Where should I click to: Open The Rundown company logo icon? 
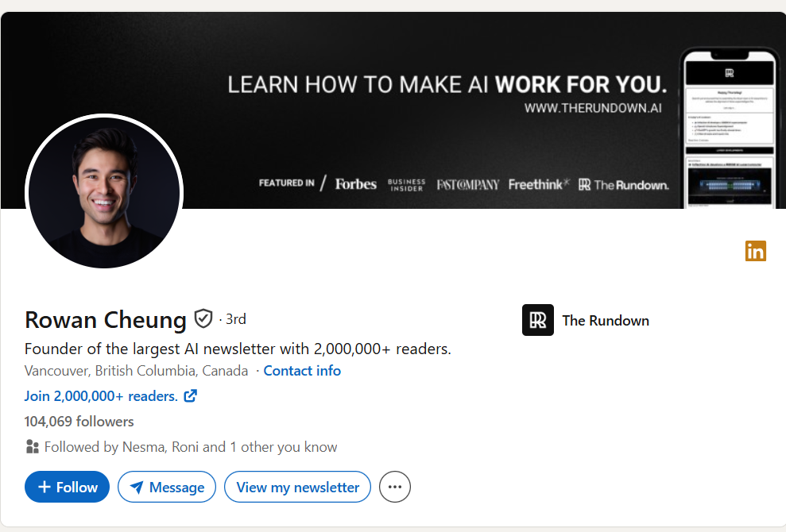[x=538, y=320]
